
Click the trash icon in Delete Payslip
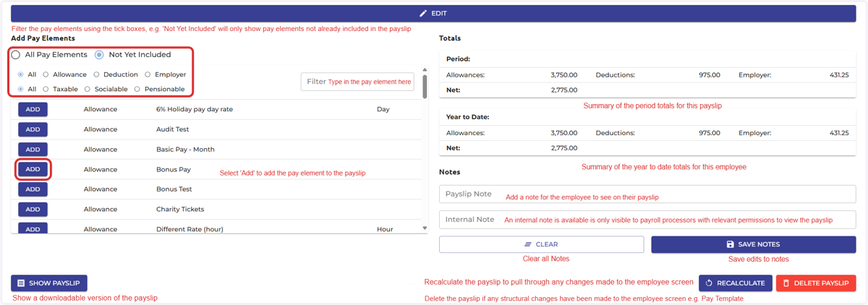[x=786, y=283]
